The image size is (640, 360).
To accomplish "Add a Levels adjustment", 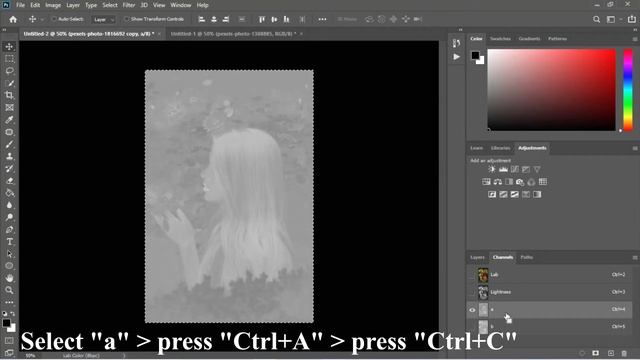I will (503, 169).
